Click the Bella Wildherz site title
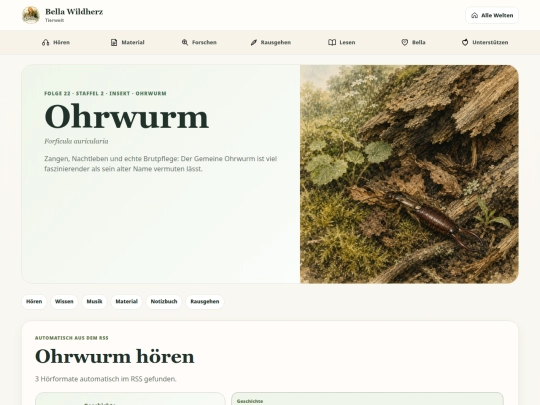The width and height of the screenshot is (540, 405). 74,12
